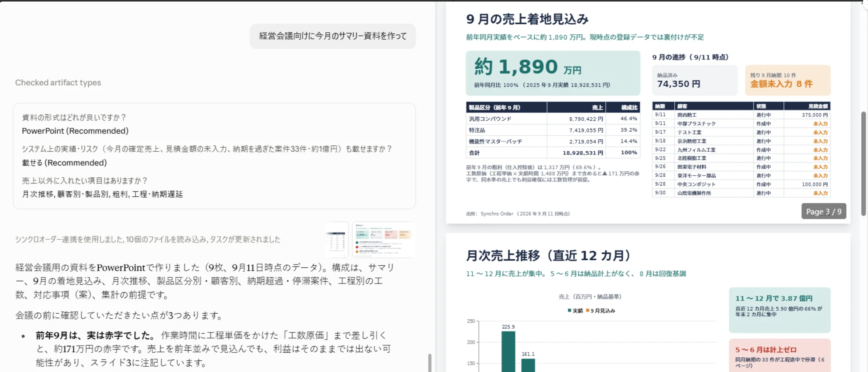868x372 pixels.
Task: Click the preview pane vertical scrollbar
Action: pos(863,164)
